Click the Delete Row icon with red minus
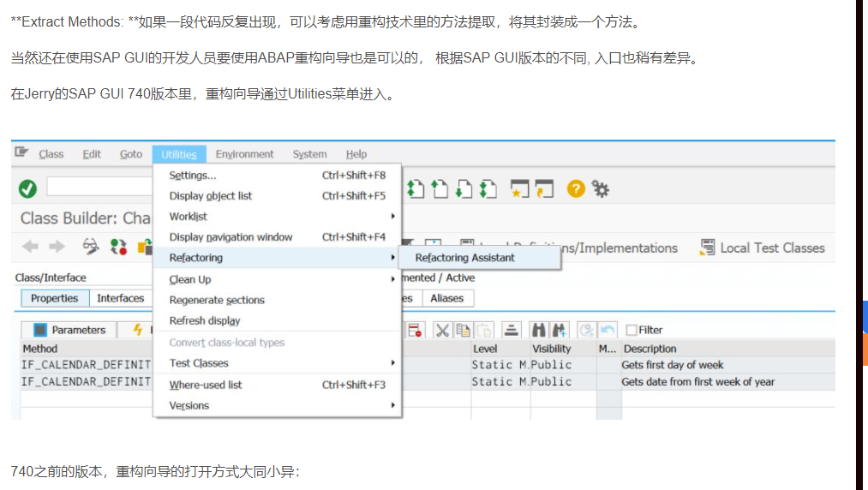Screen dimensions: 868x490 point(415,330)
